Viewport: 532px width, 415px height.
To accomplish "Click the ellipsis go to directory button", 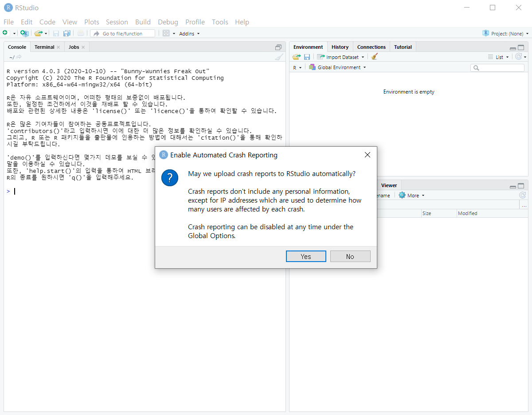I will pyautogui.click(x=524, y=205).
